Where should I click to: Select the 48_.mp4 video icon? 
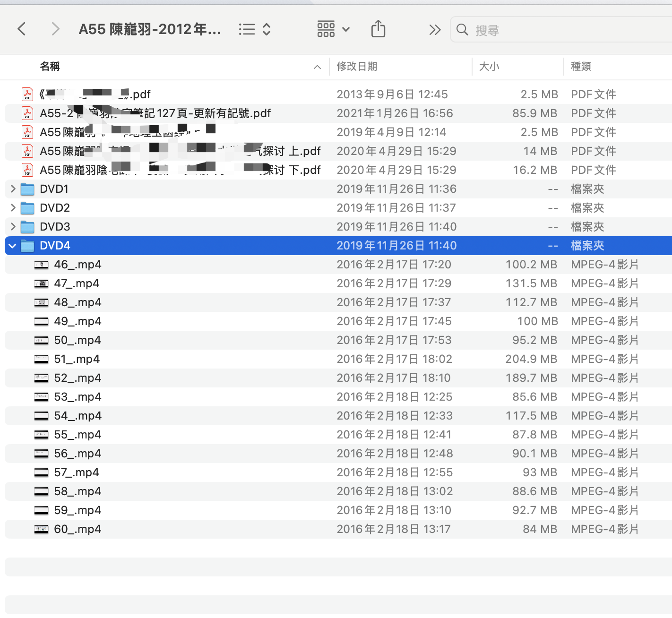42,302
